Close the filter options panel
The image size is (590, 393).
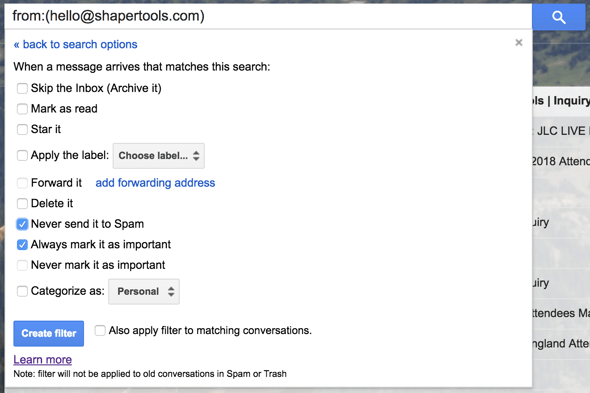pyautogui.click(x=519, y=43)
